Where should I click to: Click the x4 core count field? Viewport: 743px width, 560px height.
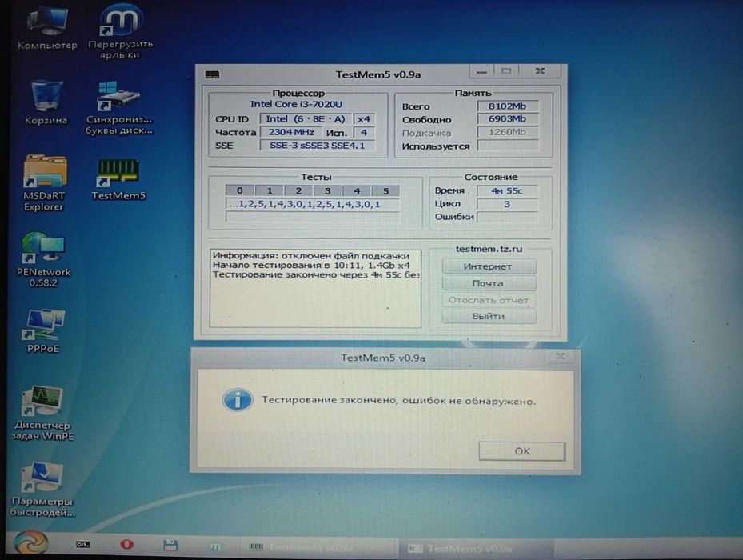click(x=363, y=119)
